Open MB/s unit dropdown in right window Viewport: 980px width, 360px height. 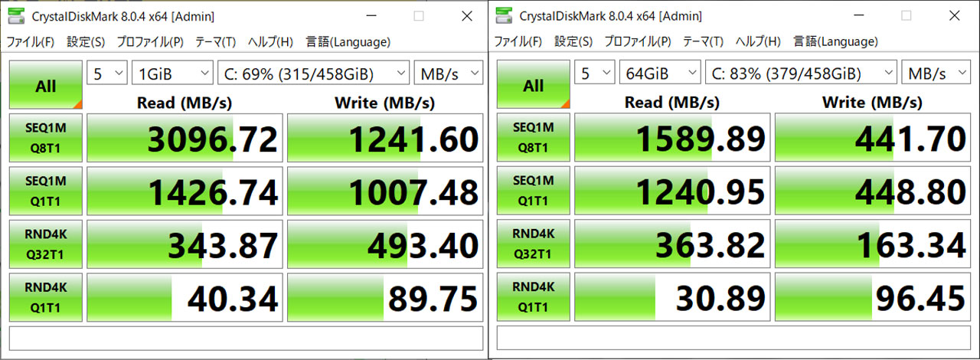pyautogui.click(x=936, y=74)
